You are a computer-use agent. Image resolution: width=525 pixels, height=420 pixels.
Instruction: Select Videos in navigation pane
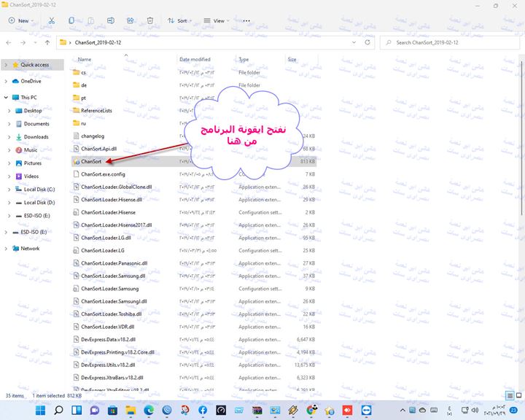pos(31,176)
